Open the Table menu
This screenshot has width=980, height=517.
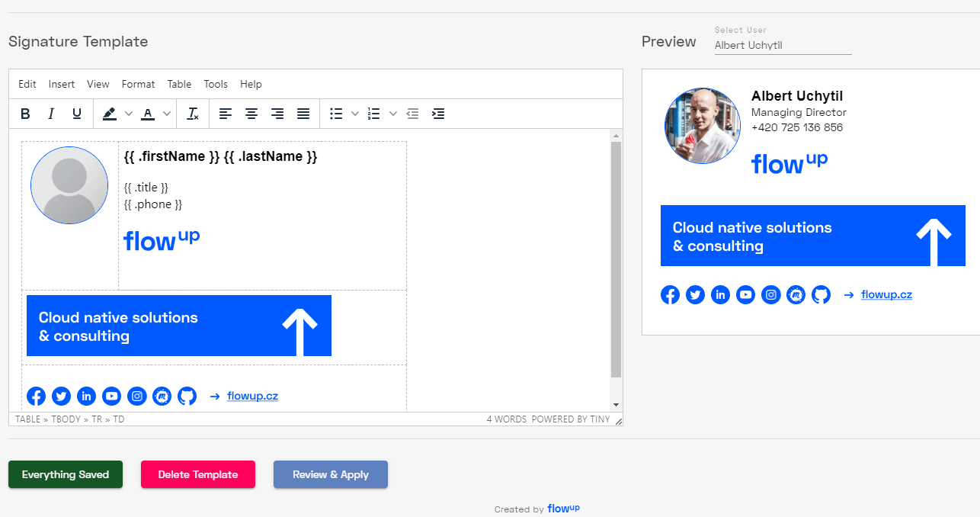click(x=179, y=84)
